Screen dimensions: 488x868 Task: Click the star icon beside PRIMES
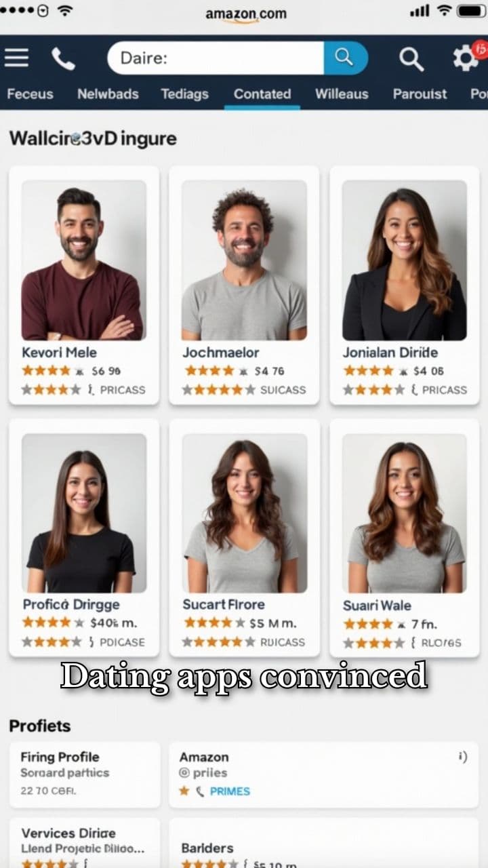coord(184,791)
